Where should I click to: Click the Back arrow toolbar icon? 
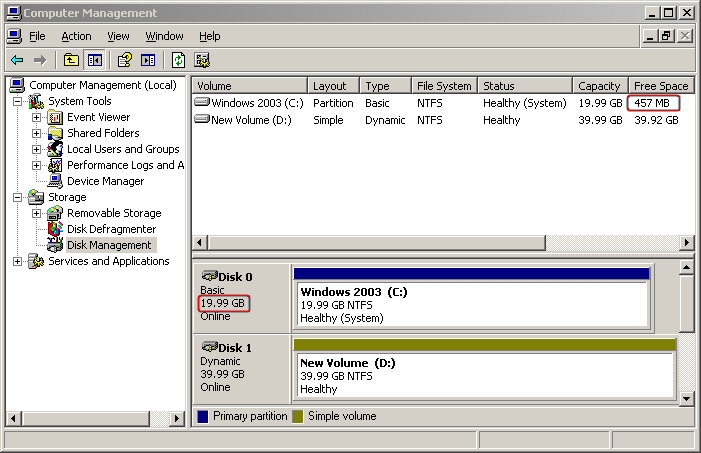17,60
